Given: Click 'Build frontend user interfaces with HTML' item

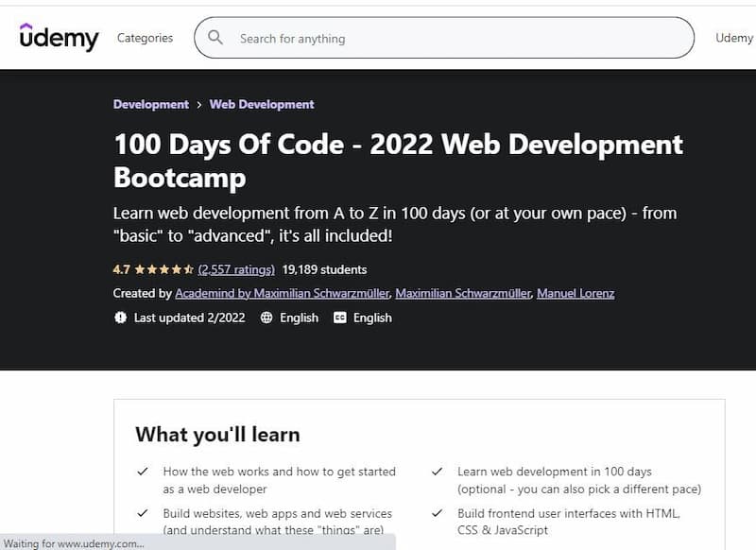Looking at the screenshot, I should click(569, 522).
